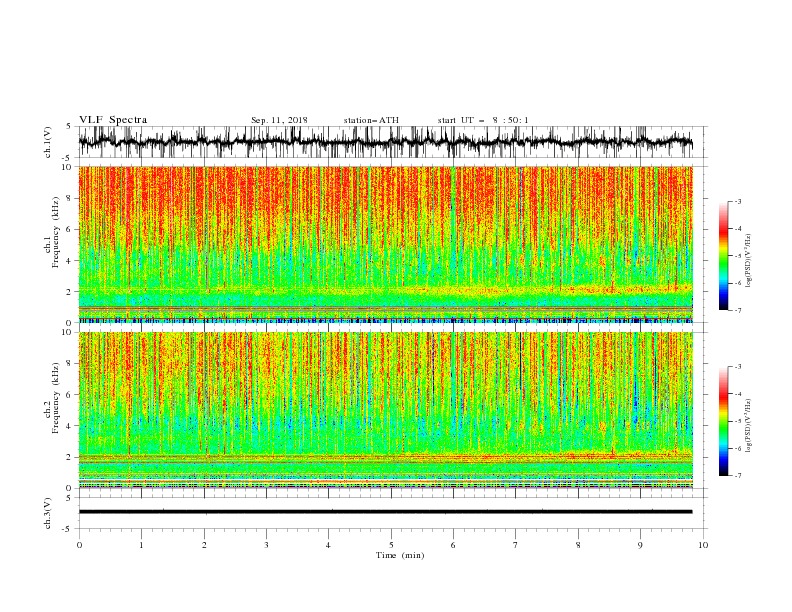Click the 'Time (min)' x-axis label
792x612 pixels.
click(x=400, y=555)
